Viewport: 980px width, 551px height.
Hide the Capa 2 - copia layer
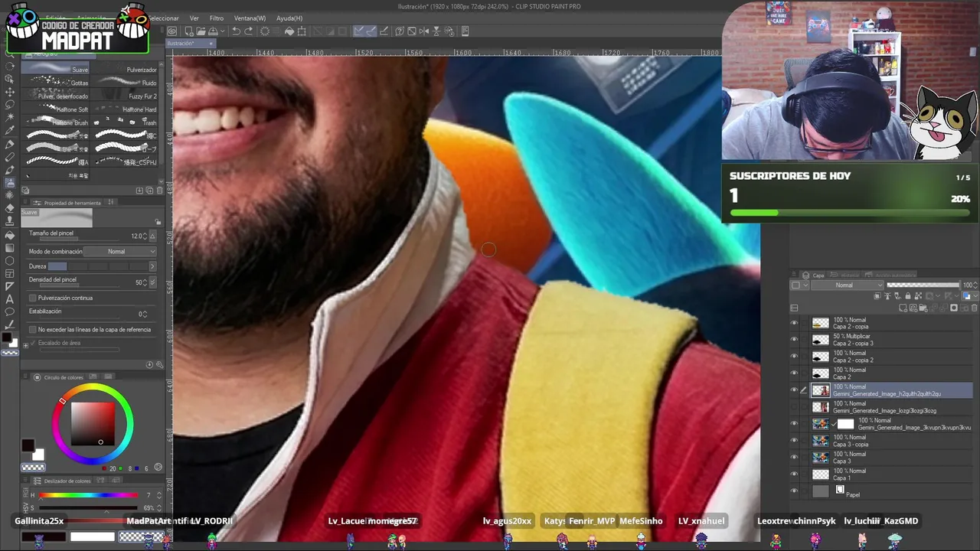(794, 323)
